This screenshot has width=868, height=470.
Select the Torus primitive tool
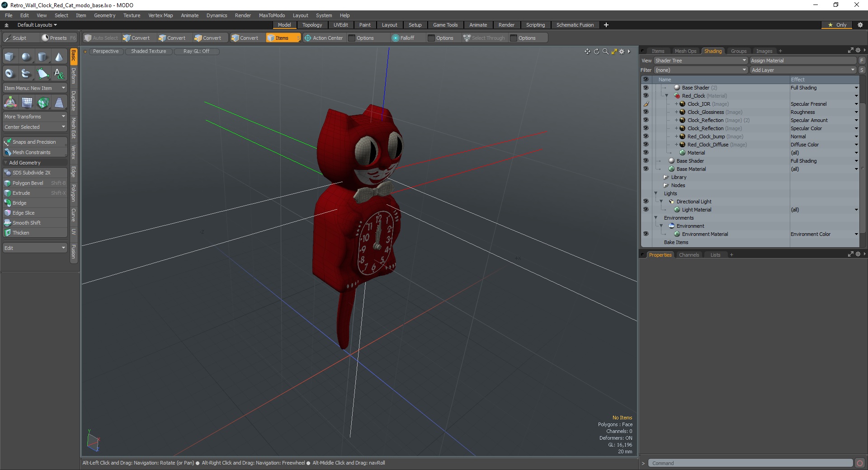[9, 73]
